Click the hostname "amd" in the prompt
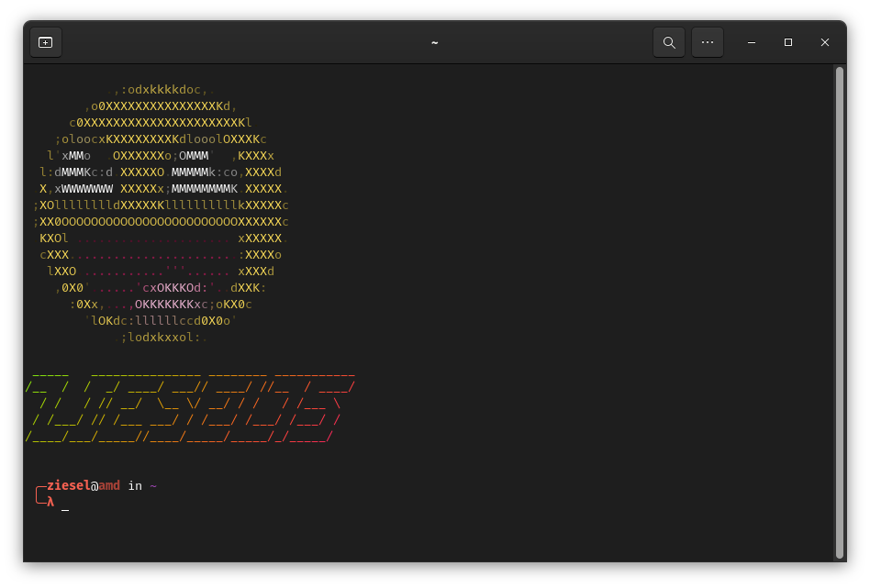The height and width of the screenshot is (588, 870). click(109, 485)
